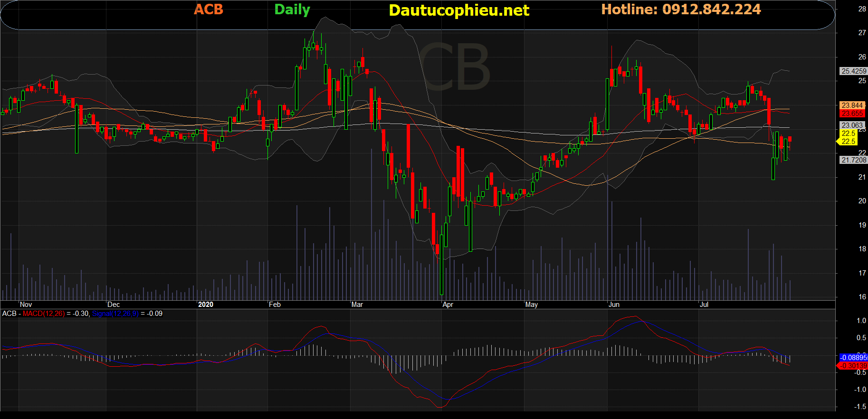Select the gray 23.063 price tag
The height and width of the screenshot is (419, 868).
852,125
